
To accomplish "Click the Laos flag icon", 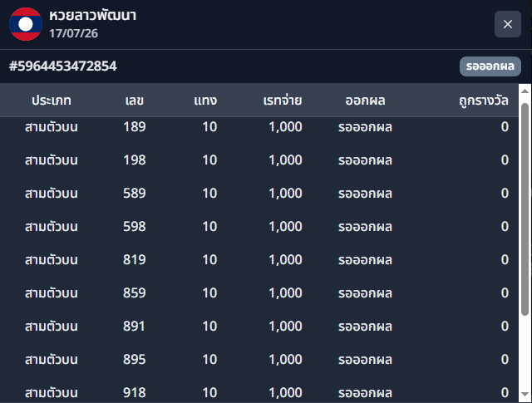I will pyautogui.click(x=26, y=24).
